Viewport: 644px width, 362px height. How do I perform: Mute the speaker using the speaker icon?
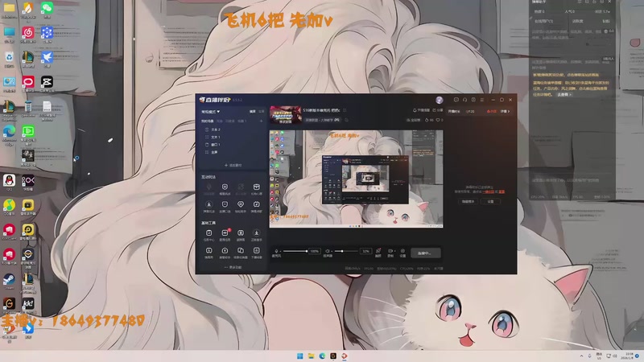coord(328,251)
